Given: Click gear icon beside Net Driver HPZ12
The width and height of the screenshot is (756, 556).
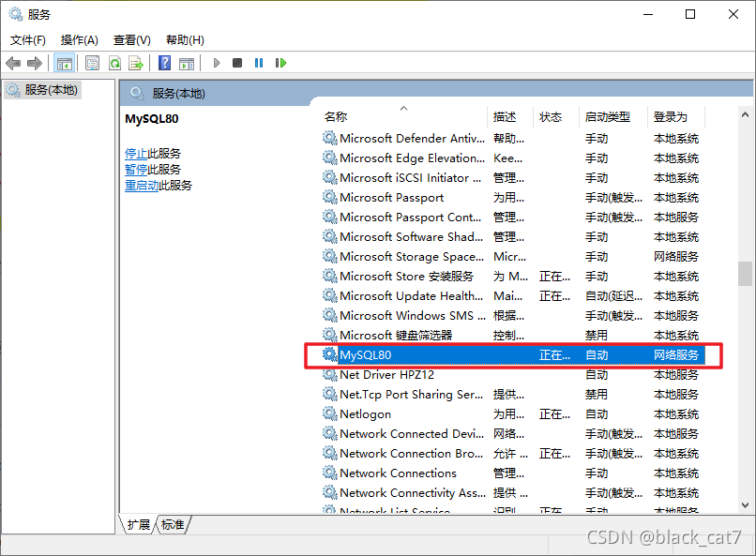Looking at the screenshot, I should [330, 375].
